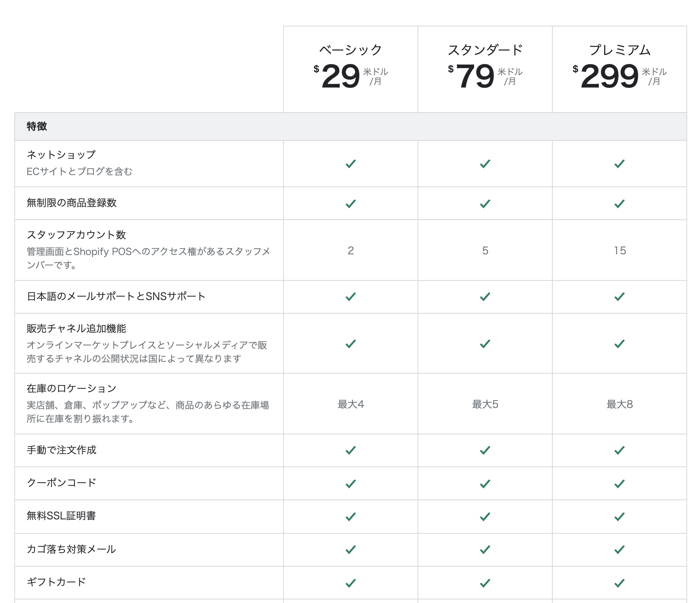Click ベーシック checkmark for クーポンコード
This screenshot has width=700, height=603.
coord(350,484)
